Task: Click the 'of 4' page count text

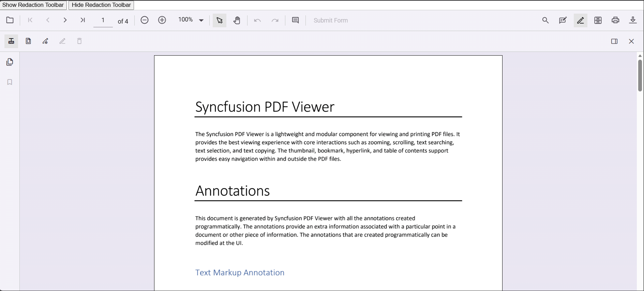Action: [x=123, y=21]
